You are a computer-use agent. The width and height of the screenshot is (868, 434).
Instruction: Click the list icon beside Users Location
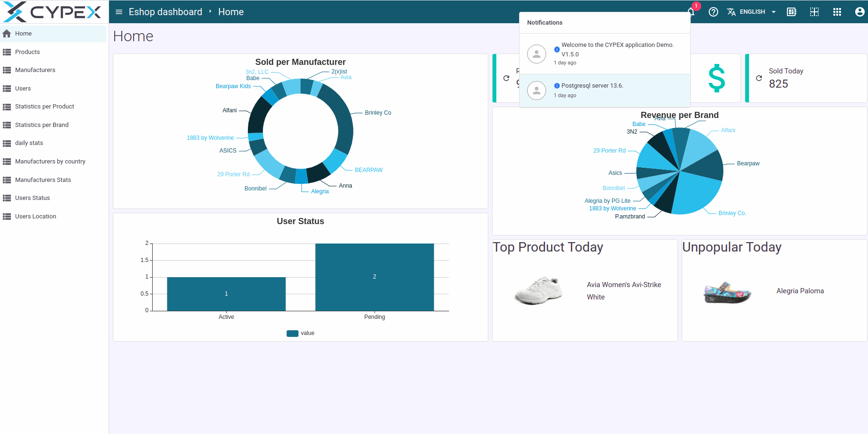(7, 217)
